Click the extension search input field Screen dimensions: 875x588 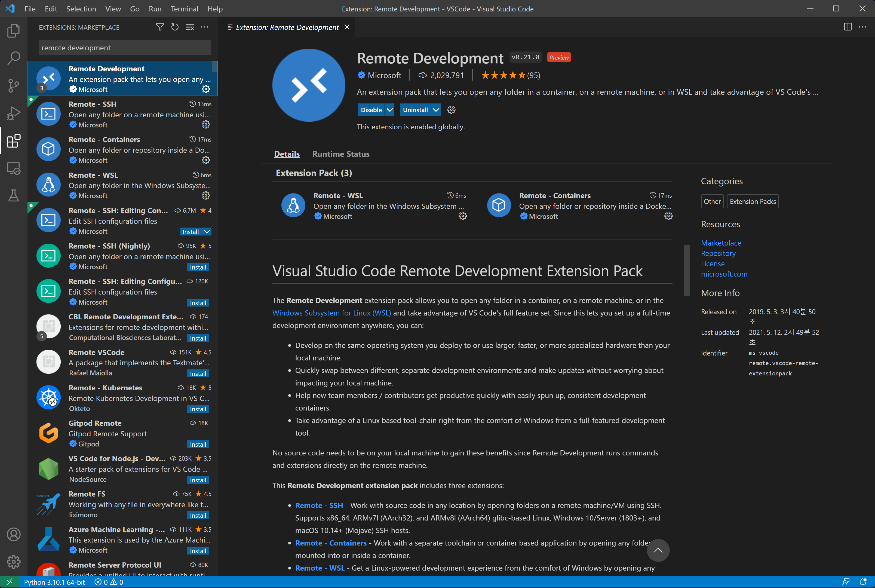(124, 48)
